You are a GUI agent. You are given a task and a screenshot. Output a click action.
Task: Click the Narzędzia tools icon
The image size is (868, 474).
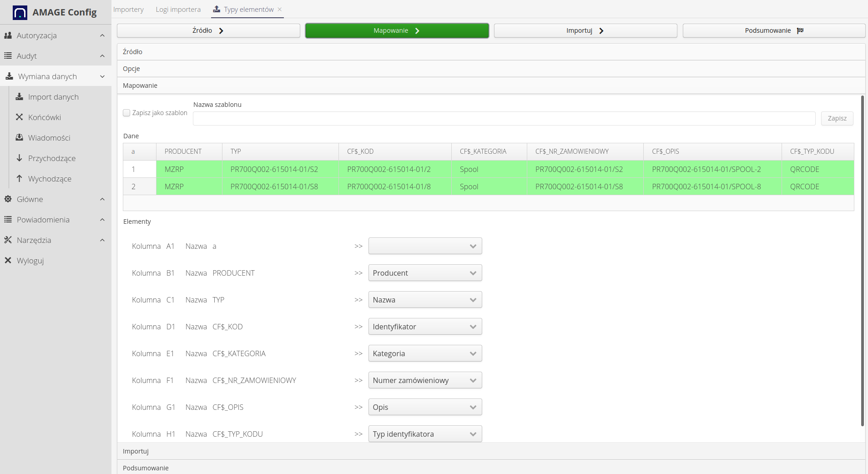pos(8,240)
